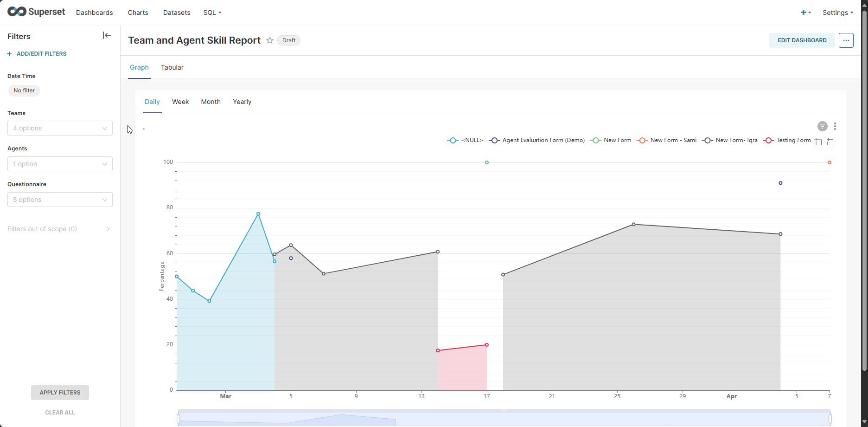The image size is (868, 427).
Task: Switch to the Tabular tab
Action: [172, 67]
